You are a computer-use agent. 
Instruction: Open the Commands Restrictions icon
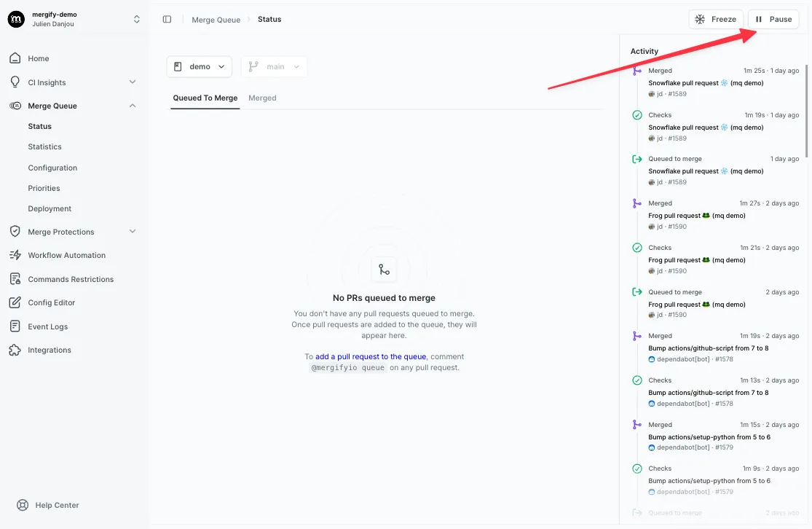click(x=16, y=278)
